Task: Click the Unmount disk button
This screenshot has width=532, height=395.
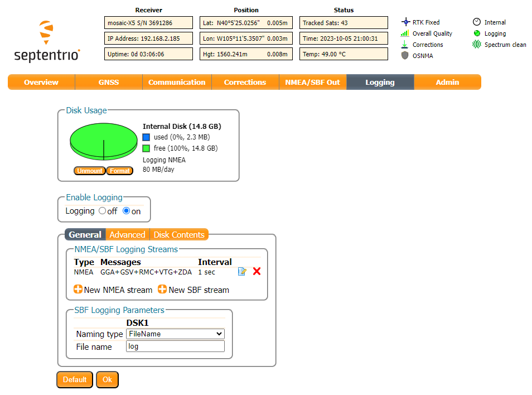Action: (x=90, y=171)
